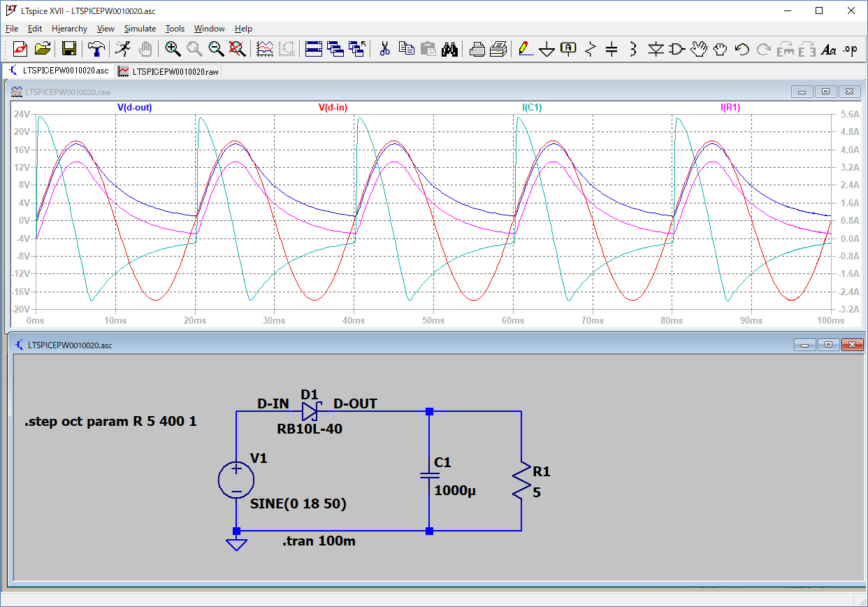The width and height of the screenshot is (868, 607).
Task: Select the Cut scissors tool
Action: (x=384, y=49)
